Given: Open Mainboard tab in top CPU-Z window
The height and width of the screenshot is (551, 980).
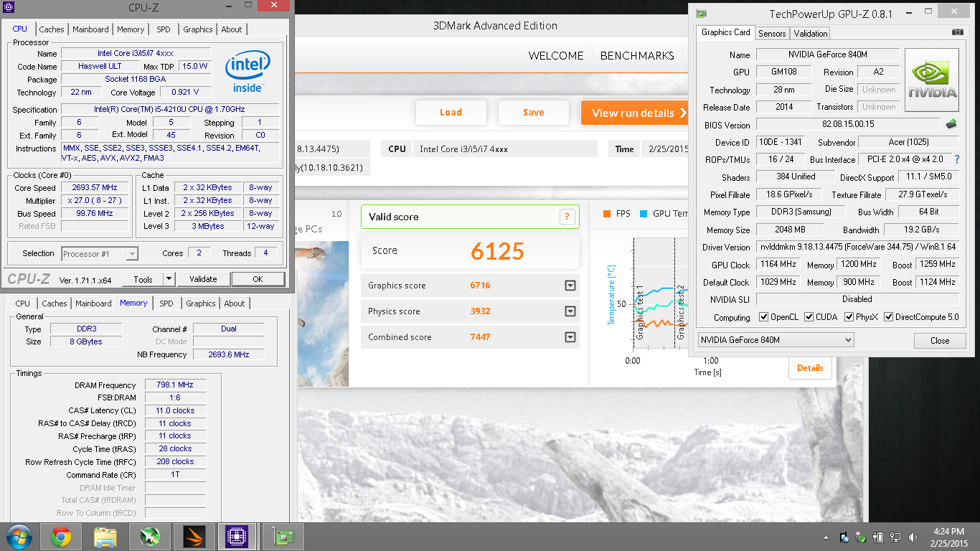Looking at the screenshot, I should (x=90, y=29).
